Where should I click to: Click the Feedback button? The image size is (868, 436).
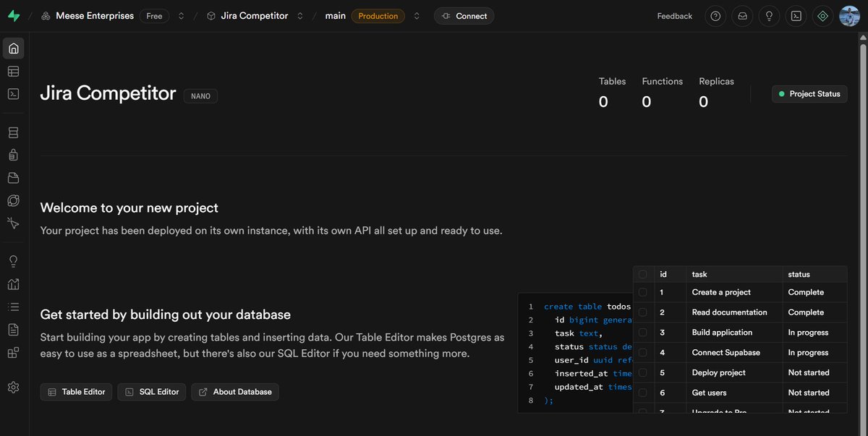tap(674, 16)
